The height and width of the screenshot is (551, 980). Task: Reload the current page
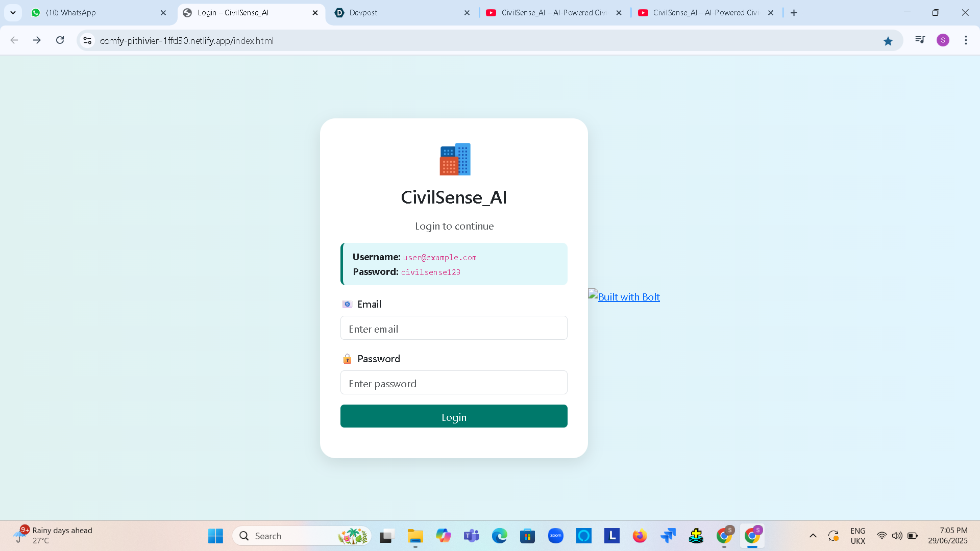click(60, 40)
